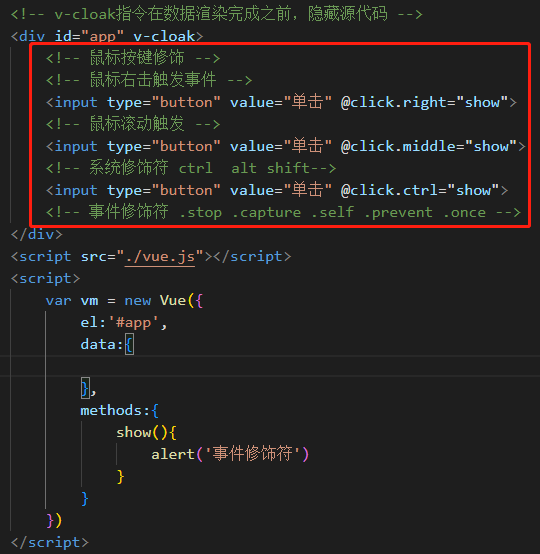Viewport: 540px width, 554px height.
Task: Click the closing </div> tag
Action: [x=37, y=235]
